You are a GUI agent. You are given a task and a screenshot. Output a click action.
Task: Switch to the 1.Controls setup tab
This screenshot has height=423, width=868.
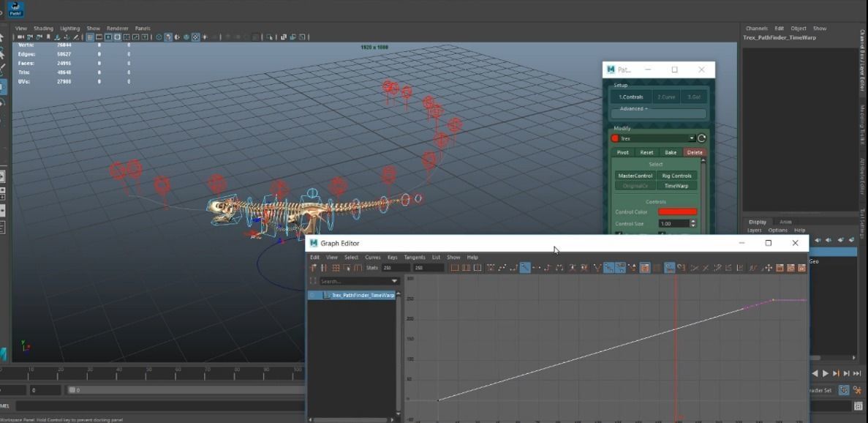tap(631, 97)
